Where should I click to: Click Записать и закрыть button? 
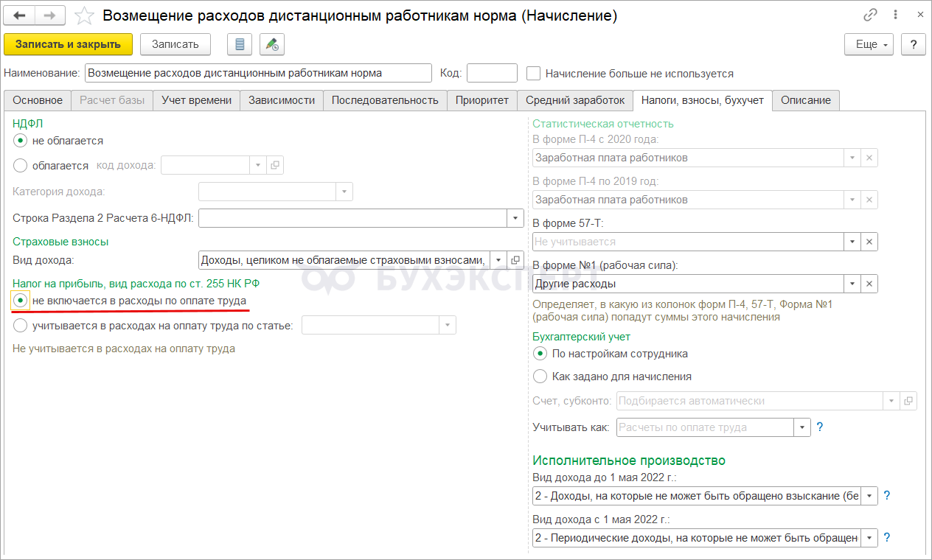click(68, 44)
